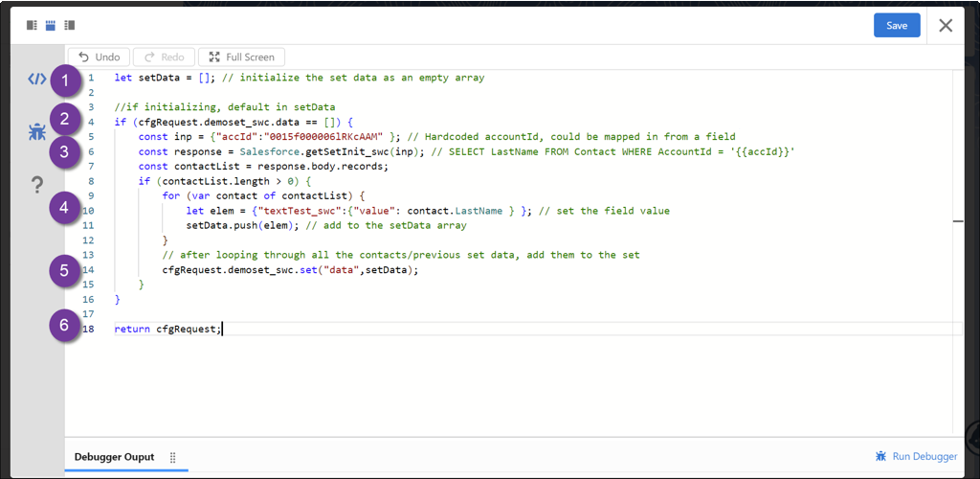Click the Run Debugger link
The width and height of the screenshot is (980, 479).
pos(916,457)
